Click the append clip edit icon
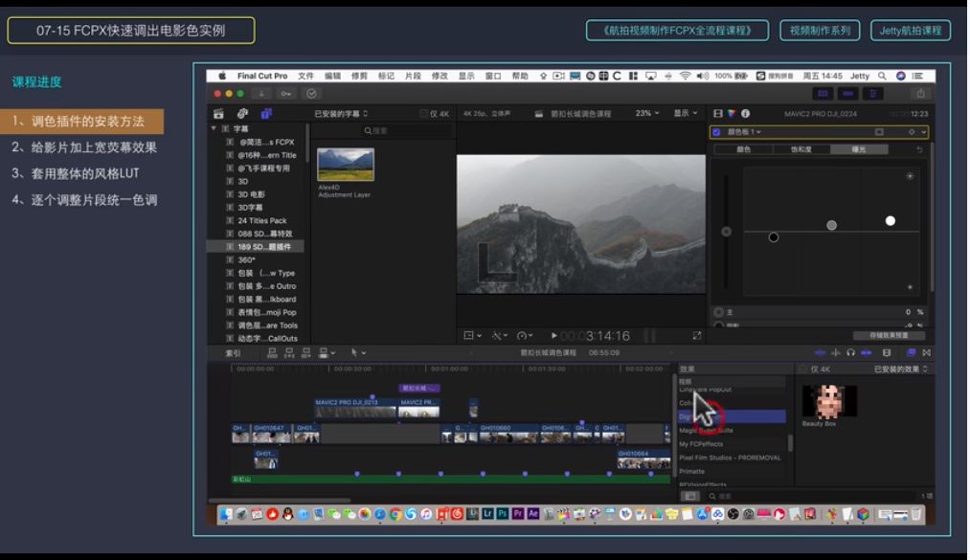 point(306,353)
